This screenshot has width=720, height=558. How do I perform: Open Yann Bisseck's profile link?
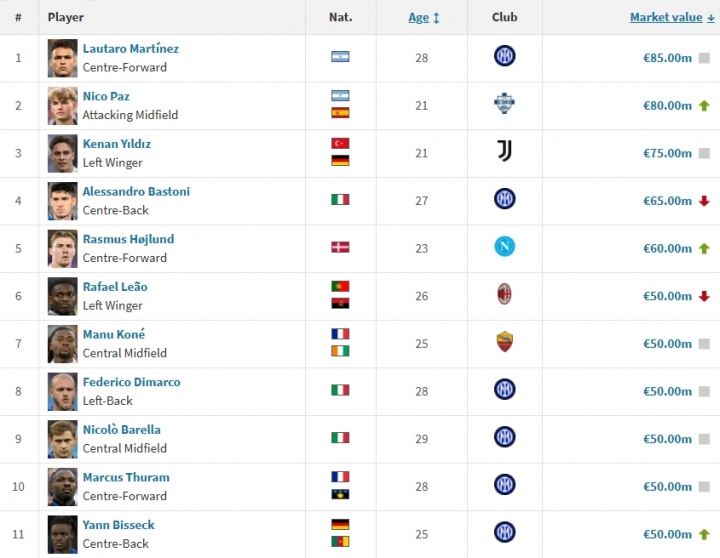click(x=118, y=525)
